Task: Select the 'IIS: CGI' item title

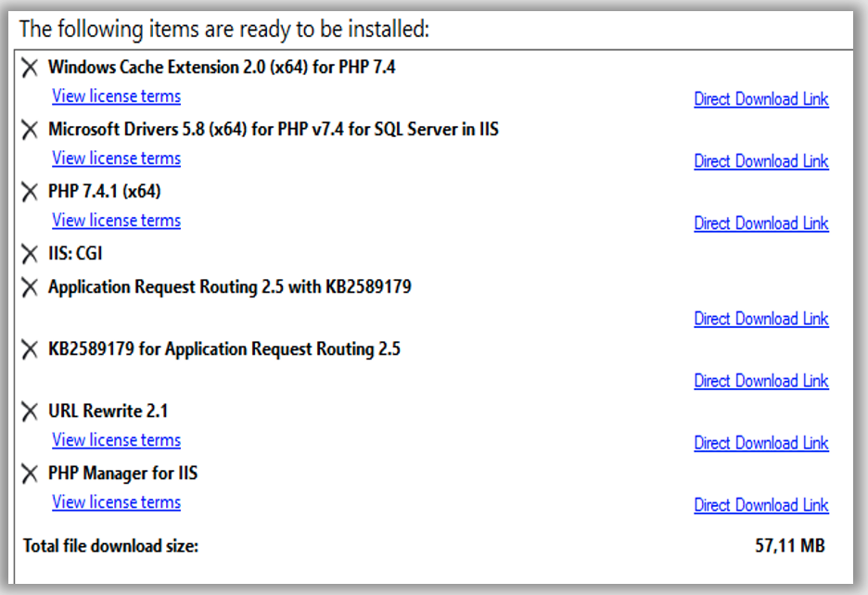Action: pyautogui.click(x=75, y=254)
